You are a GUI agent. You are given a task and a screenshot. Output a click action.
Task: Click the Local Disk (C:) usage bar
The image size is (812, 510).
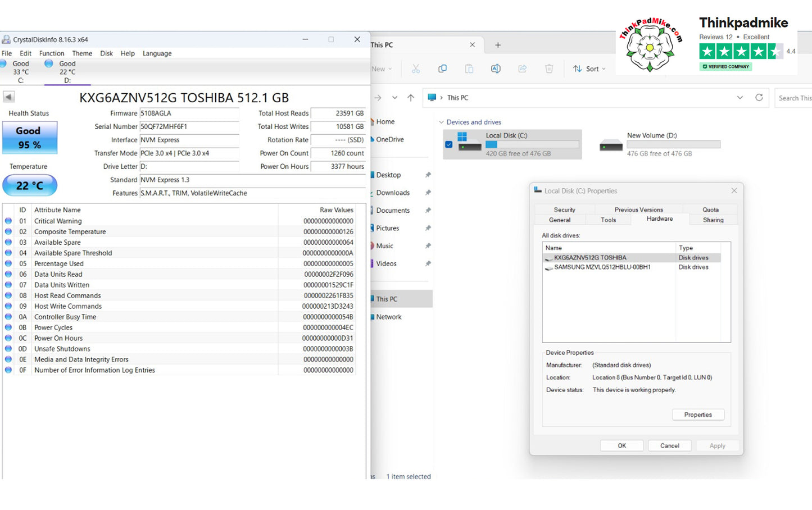pos(532,144)
